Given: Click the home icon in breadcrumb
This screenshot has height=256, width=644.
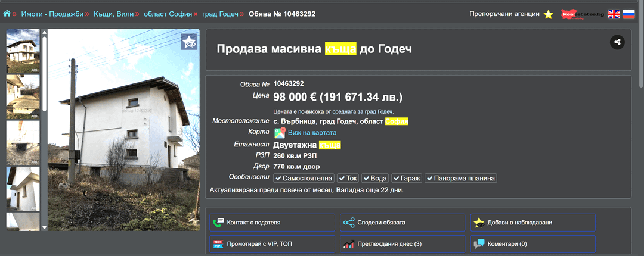Looking at the screenshot, I should [x=7, y=13].
